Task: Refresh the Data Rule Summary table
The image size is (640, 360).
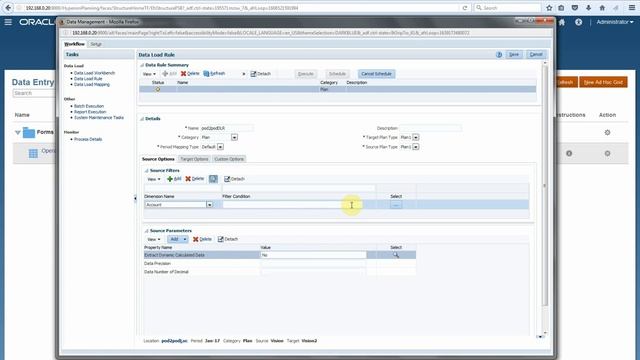Action: click(214, 74)
